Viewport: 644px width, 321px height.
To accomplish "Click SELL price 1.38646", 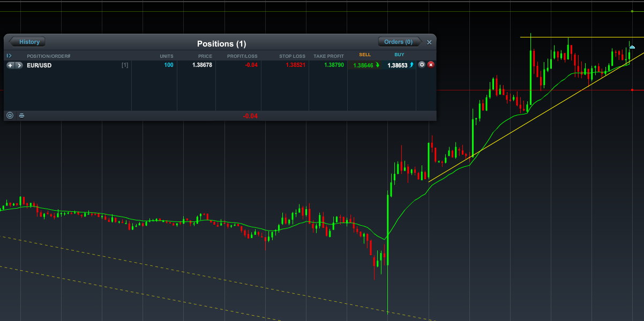I will coord(366,65).
